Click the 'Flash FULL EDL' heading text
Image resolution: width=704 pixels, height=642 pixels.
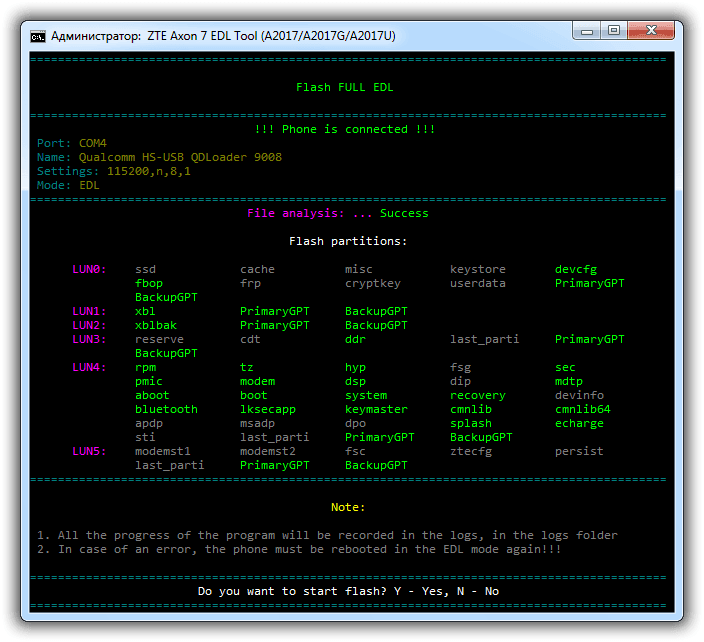pos(344,87)
